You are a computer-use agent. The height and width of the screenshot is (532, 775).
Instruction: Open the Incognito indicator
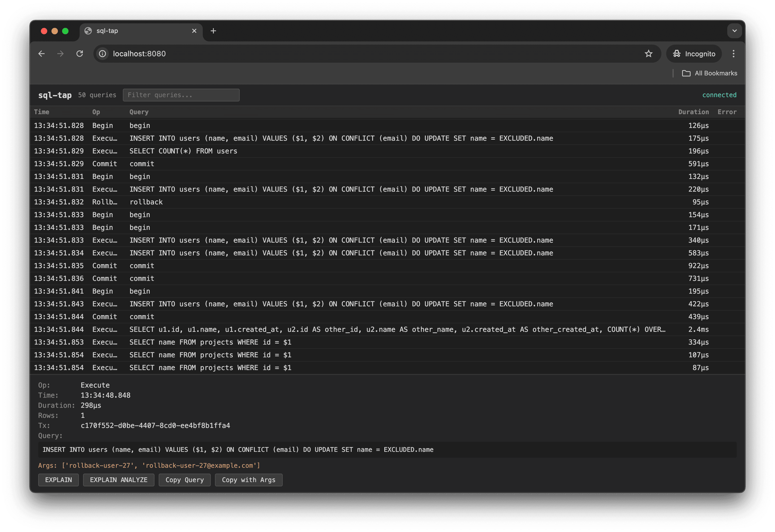694,53
